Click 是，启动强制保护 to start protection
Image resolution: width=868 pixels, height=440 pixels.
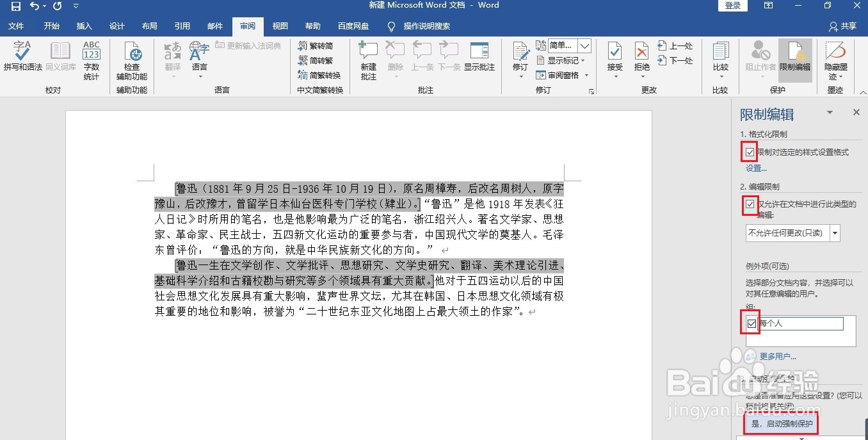(781, 423)
